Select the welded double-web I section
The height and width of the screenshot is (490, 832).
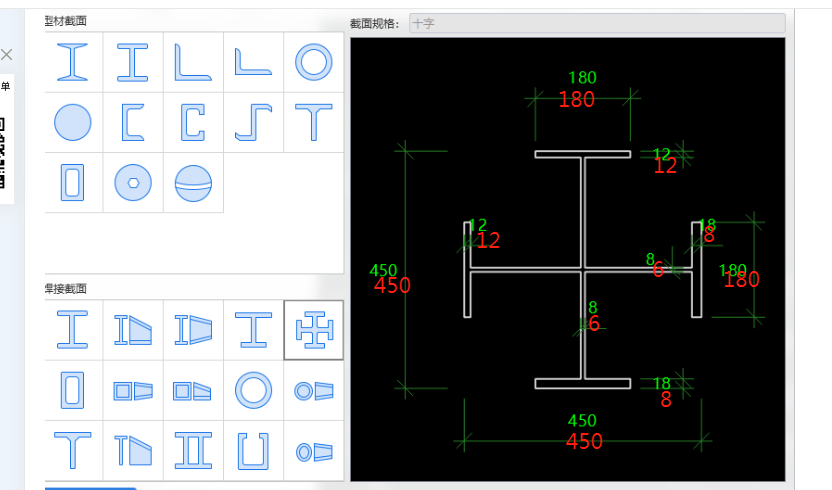[x=193, y=451]
